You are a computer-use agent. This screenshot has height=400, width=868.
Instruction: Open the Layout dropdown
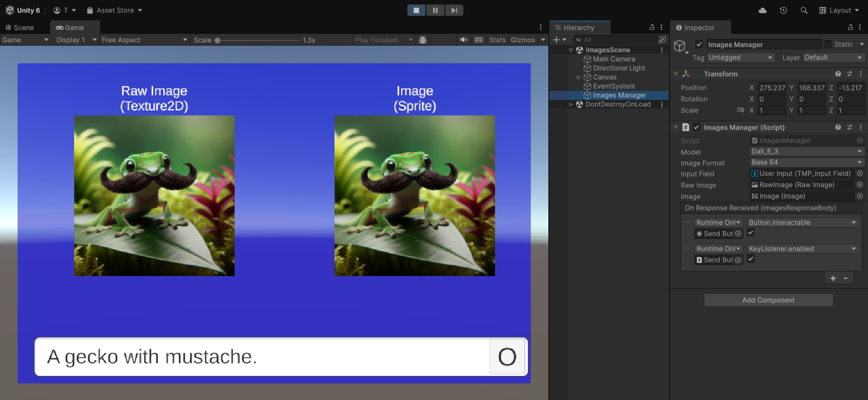839,10
